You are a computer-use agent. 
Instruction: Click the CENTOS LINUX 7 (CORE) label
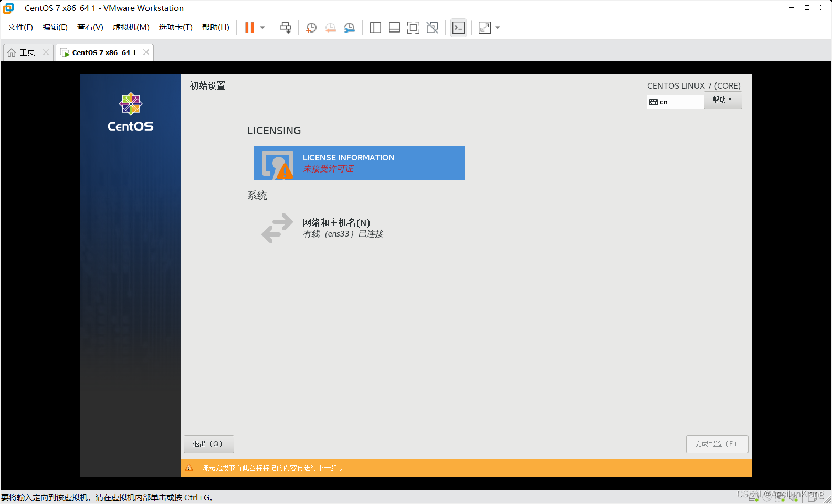coord(694,85)
